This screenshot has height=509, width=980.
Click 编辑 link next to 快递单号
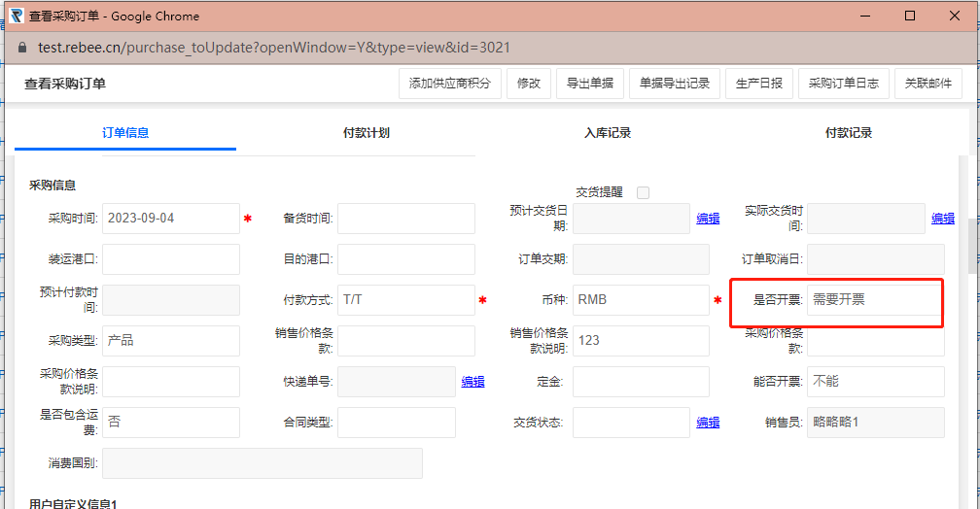tap(473, 382)
